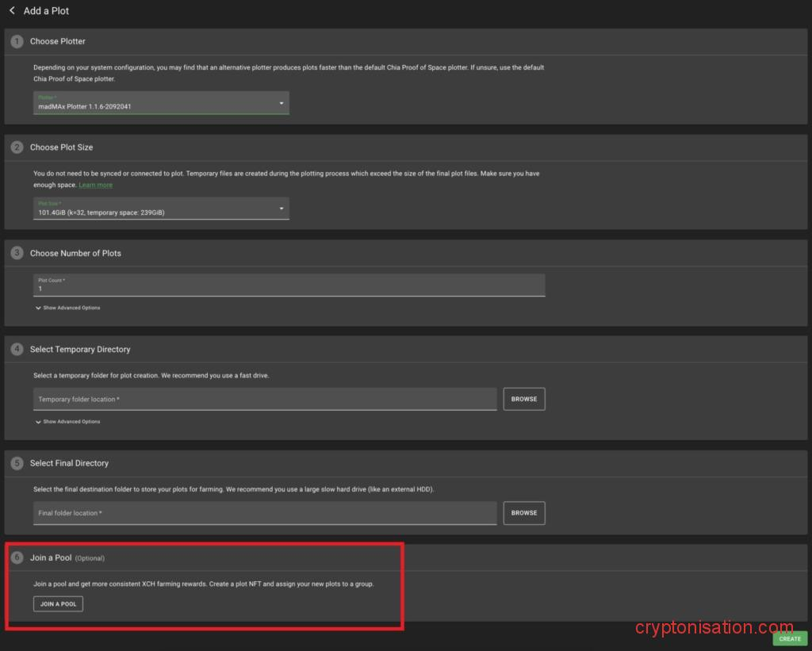The height and width of the screenshot is (651, 812).
Task: Expand Show Advanced Options under Temporary folder
Action: click(68, 422)
